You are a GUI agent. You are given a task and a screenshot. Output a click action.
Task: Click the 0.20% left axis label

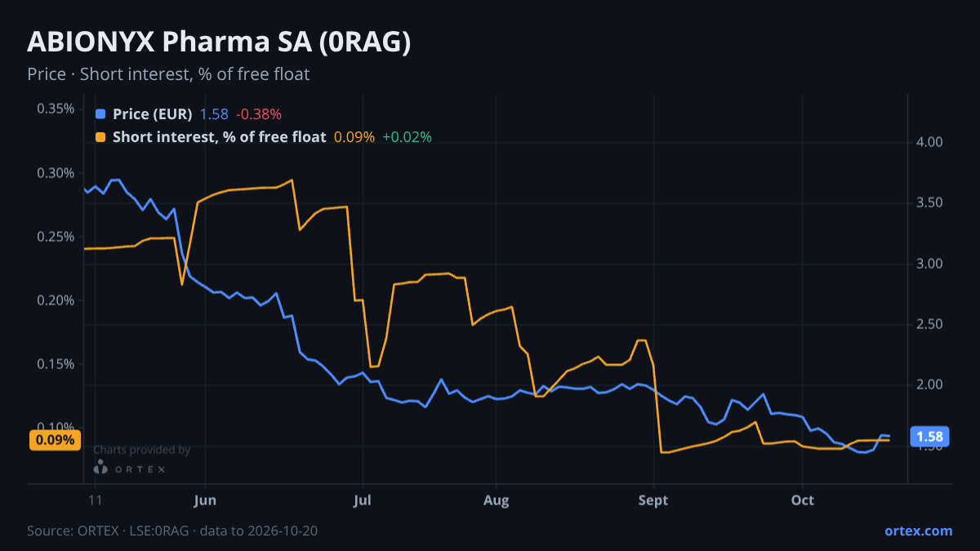(56, 300)
